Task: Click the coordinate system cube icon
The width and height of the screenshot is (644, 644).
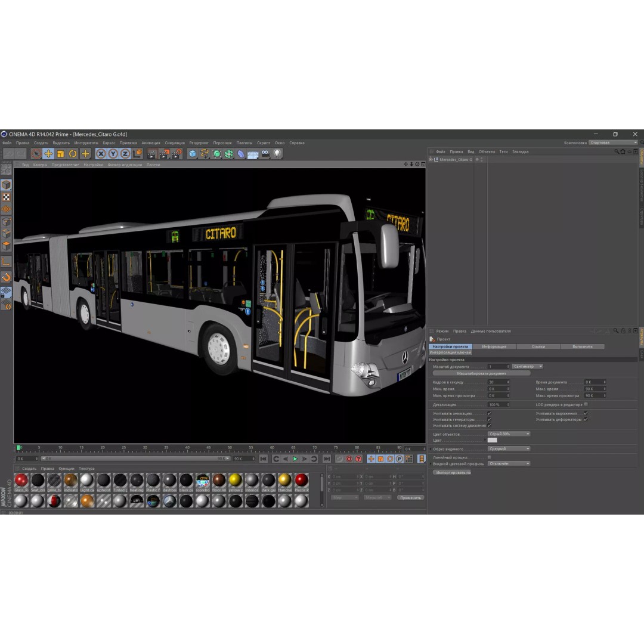Action: (x=137, y=154)
